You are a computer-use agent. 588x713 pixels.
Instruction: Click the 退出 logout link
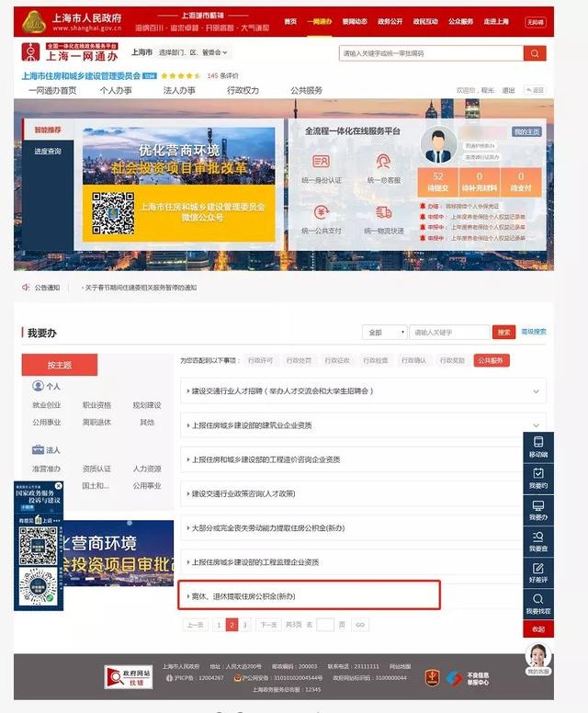[x=508, y=90]
